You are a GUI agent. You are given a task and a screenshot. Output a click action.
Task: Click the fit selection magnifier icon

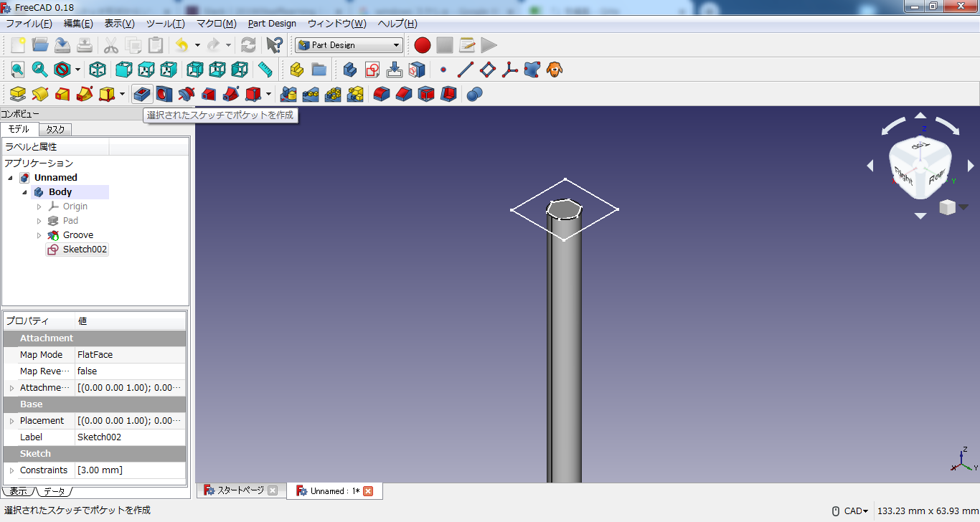(40, 70)
